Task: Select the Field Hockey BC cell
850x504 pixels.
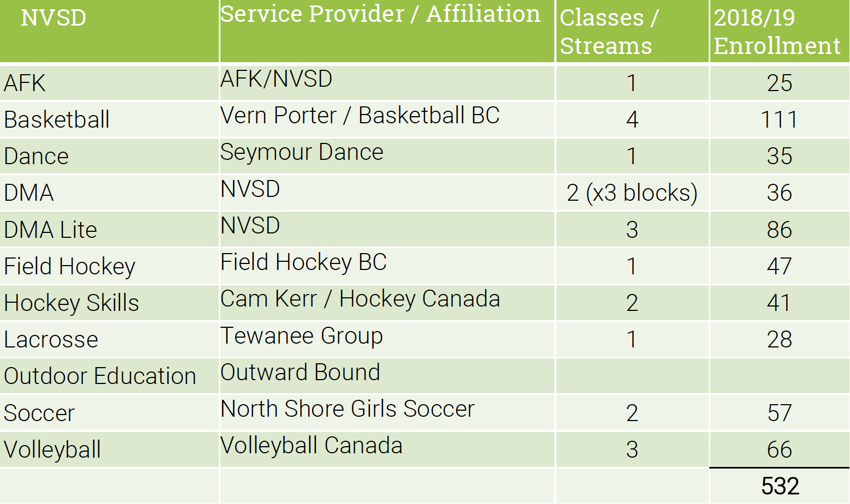Action: point(303,263)
